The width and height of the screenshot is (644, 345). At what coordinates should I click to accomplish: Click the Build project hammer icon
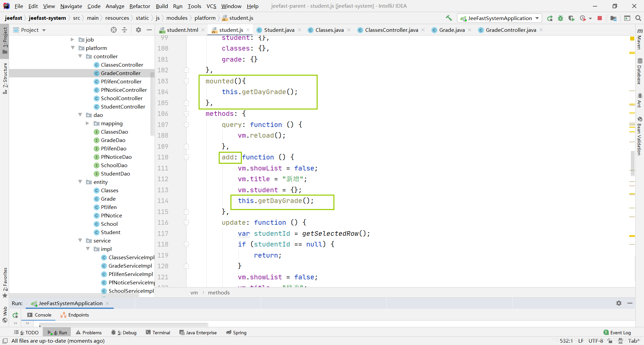point(449,18)
